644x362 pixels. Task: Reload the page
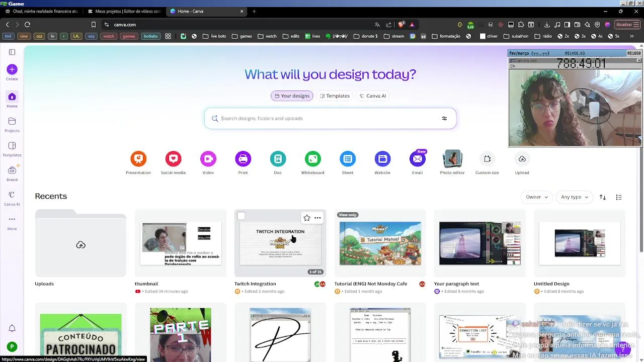(27, 25)
